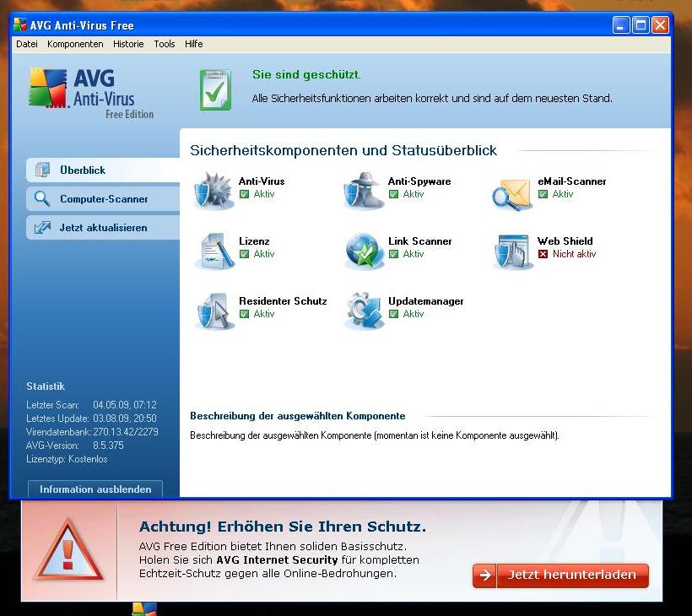Click the Information ausblenden button

click(95, 489)
